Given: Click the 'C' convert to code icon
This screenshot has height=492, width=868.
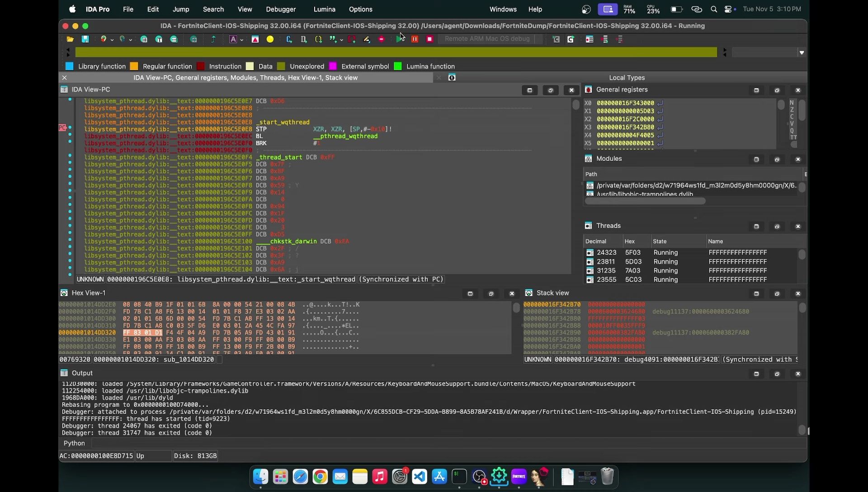Looking at the screenshot, I should (289, 39).
